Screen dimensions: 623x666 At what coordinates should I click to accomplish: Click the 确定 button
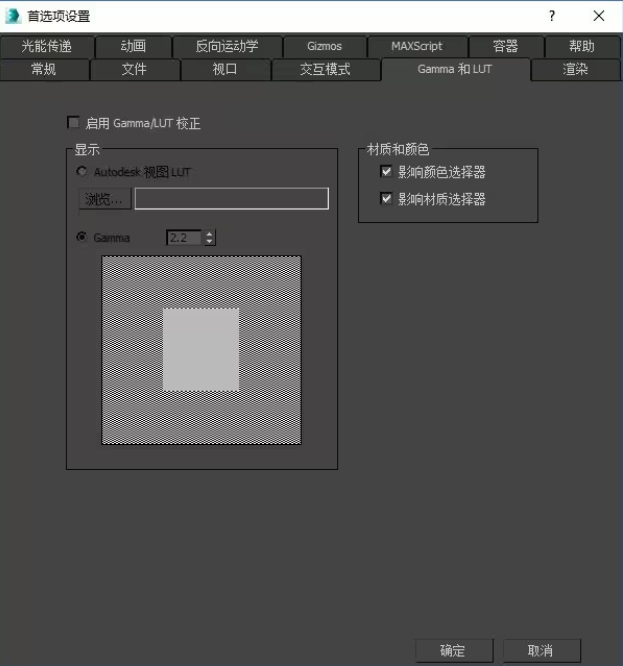(454, 650)
